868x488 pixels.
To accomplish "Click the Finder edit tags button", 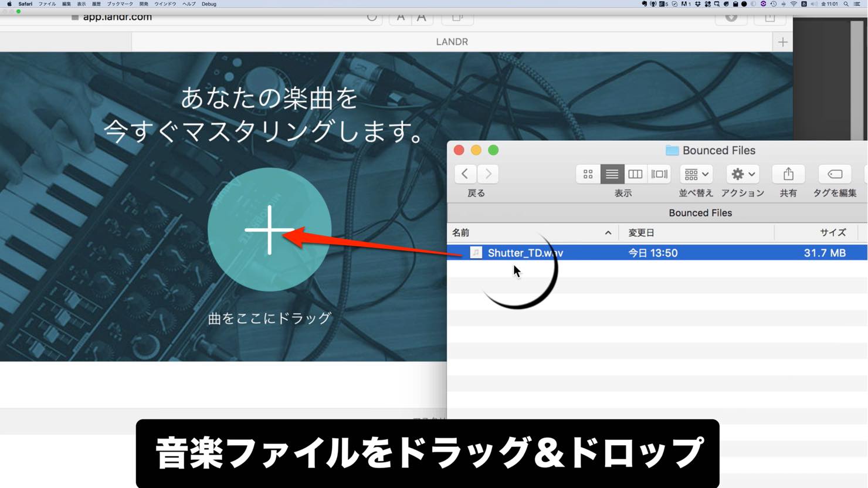I will coord(835,174).
